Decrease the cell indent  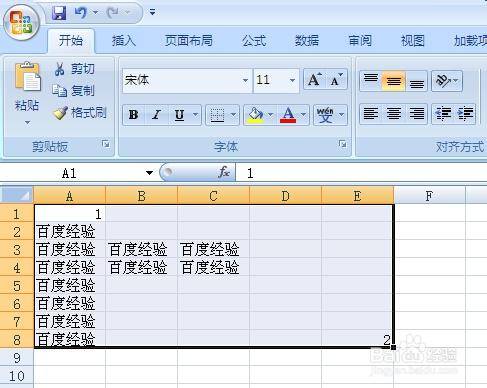pyautogui.click(x=443, y=114)
